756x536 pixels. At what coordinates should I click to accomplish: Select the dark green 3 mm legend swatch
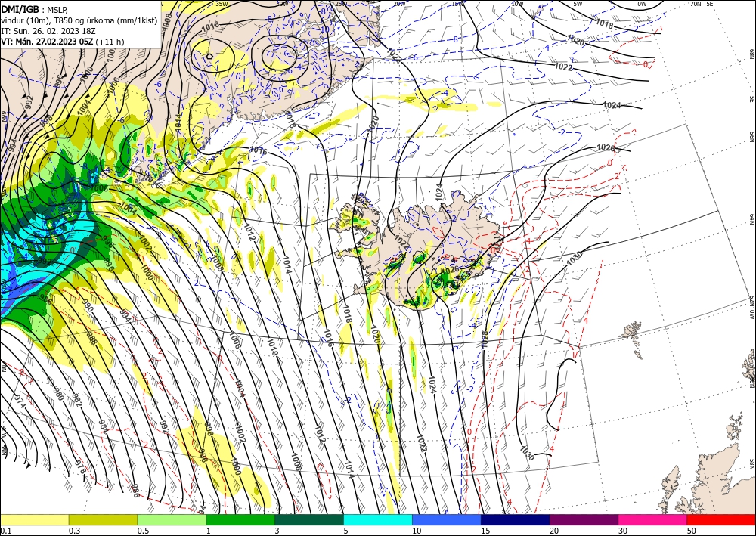(309, 519)
